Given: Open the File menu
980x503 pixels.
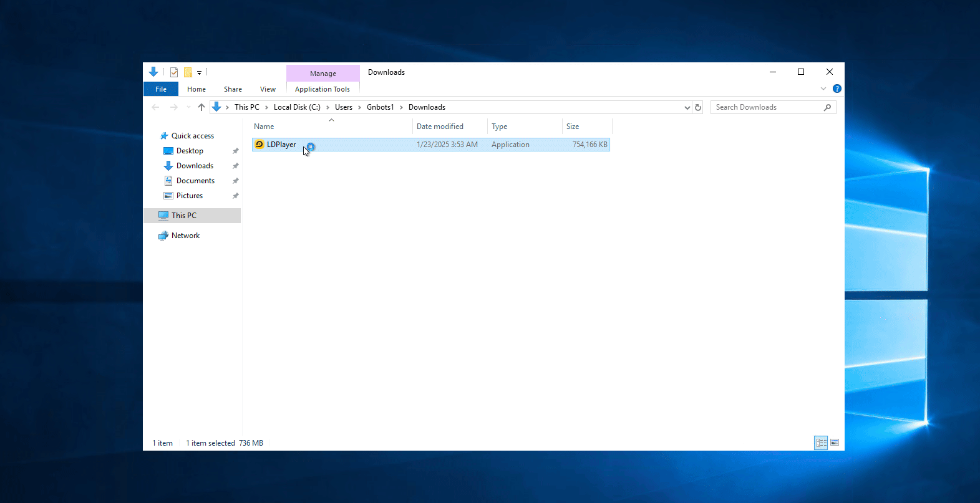Looking at the screenshot, I should coord(161,89).
